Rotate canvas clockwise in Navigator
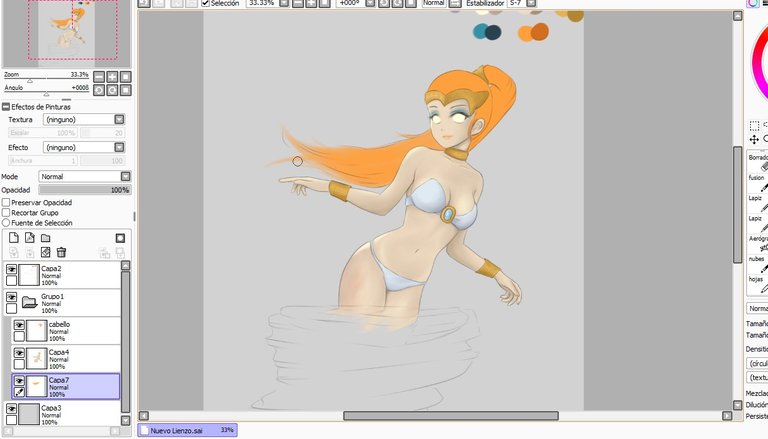The width and height of the screenshot is (768, 439). tap(112, 90)
